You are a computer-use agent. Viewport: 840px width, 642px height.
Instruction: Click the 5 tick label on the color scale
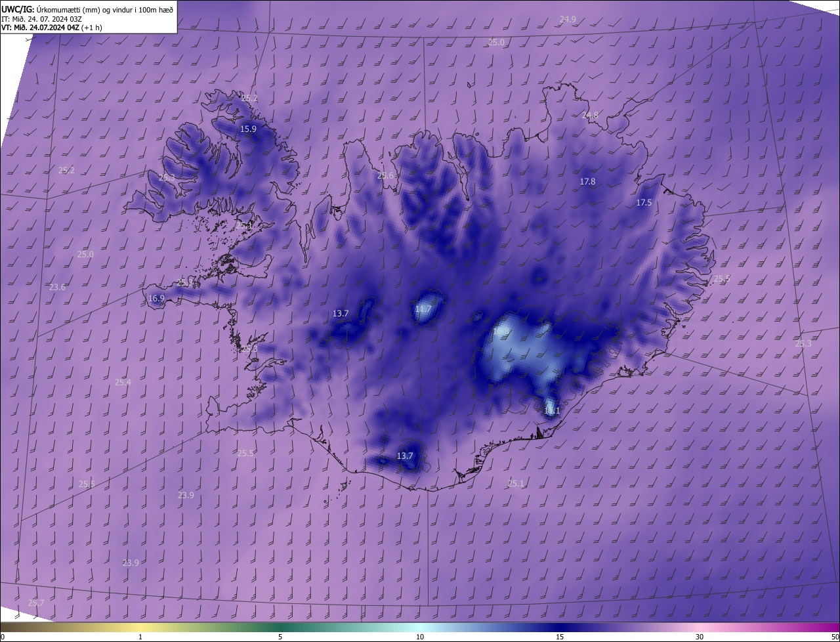click(280, 637)
